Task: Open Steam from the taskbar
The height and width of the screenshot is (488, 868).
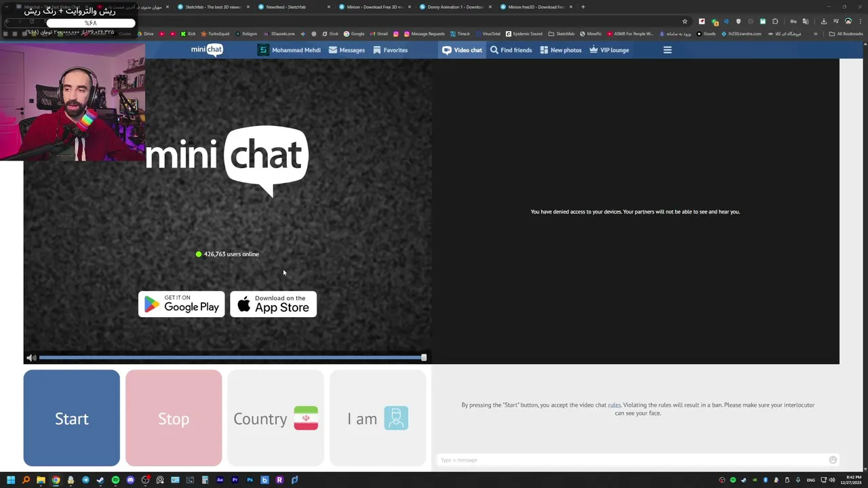Action: 100,480
